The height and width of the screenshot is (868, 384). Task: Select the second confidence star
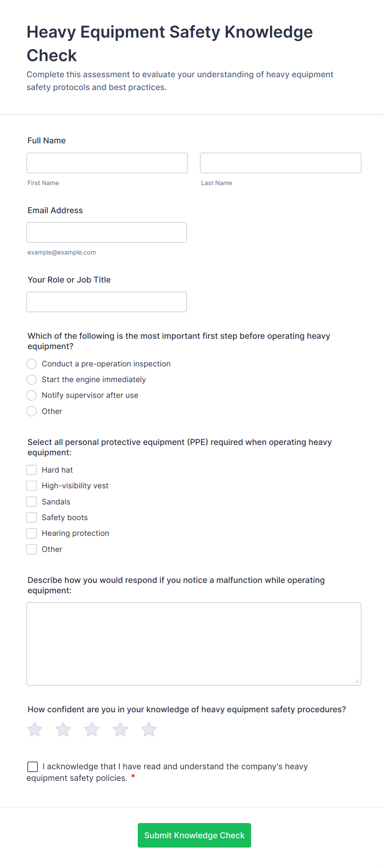63,729
